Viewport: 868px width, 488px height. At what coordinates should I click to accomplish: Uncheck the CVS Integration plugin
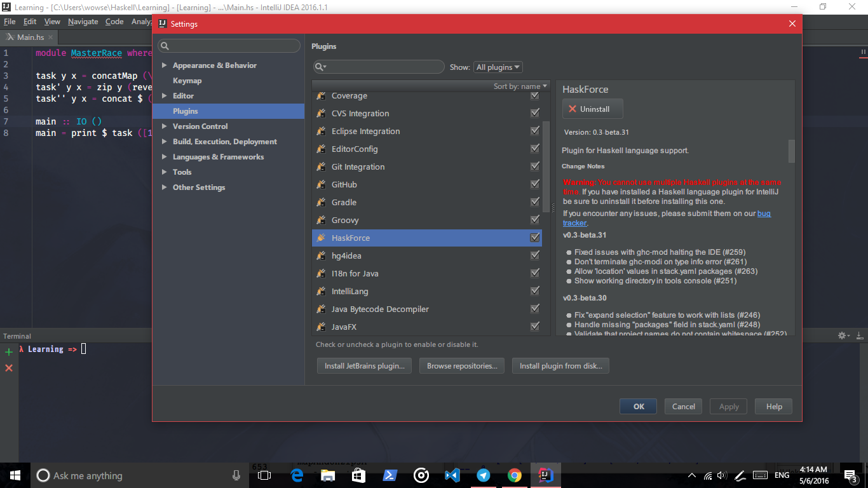pos(535,113)
